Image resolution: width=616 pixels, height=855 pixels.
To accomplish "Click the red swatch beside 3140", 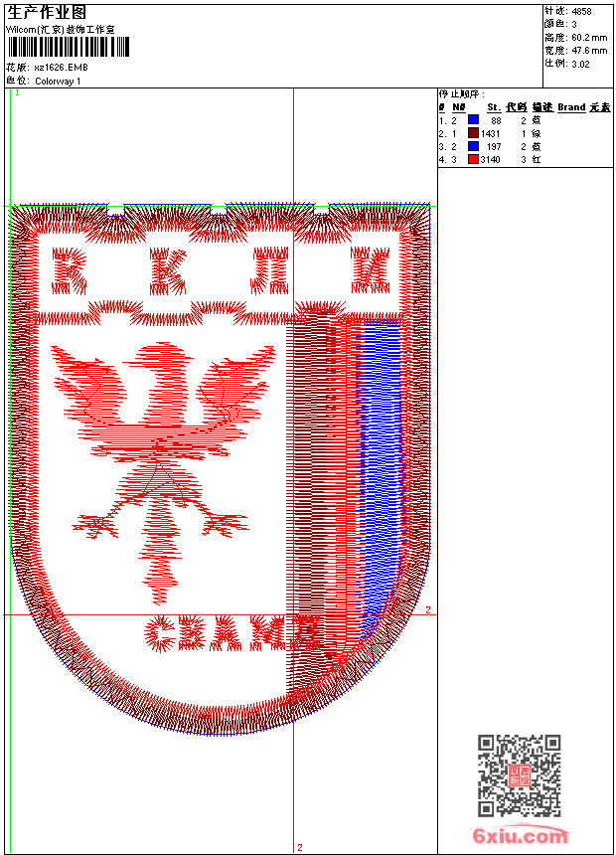I will click(x=473, y=159).
